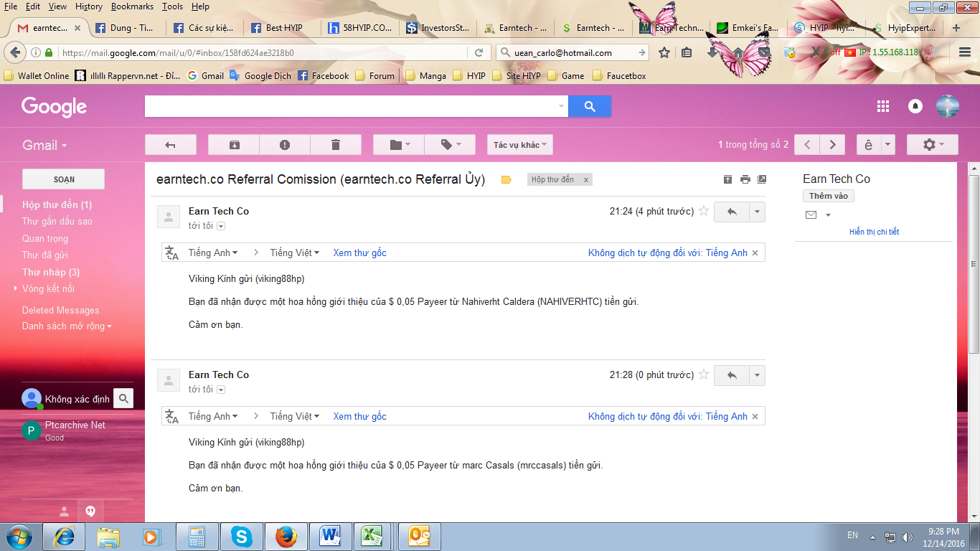The height and width of the screenshot is (551, 980).
Task: Open the Tools menu
Action: pos(172,6)
